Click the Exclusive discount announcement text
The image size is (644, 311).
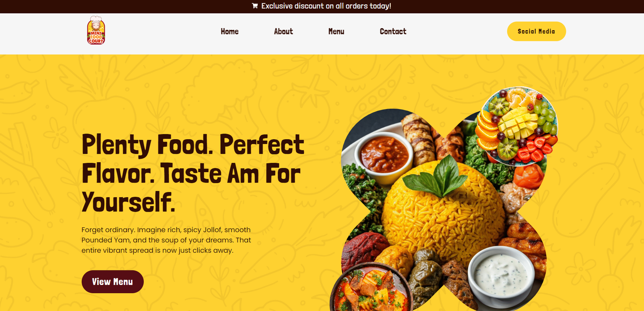326,6
